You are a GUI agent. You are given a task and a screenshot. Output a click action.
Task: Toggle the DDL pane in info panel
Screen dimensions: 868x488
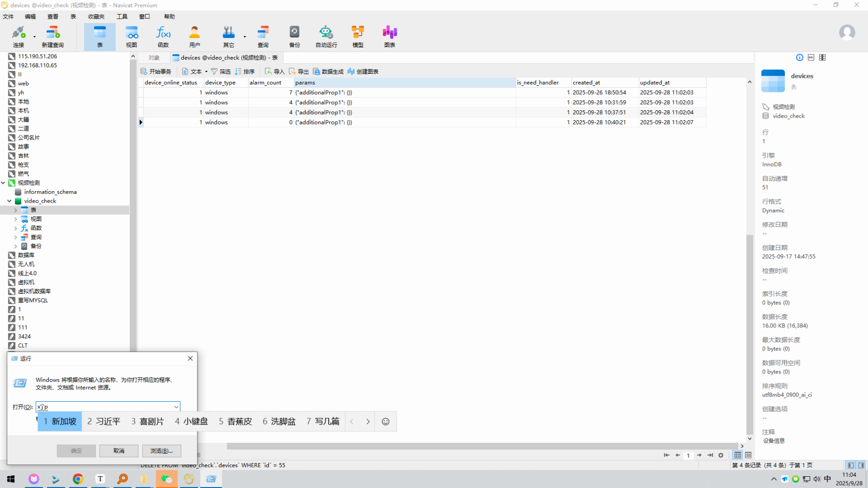tap(811, 57)
